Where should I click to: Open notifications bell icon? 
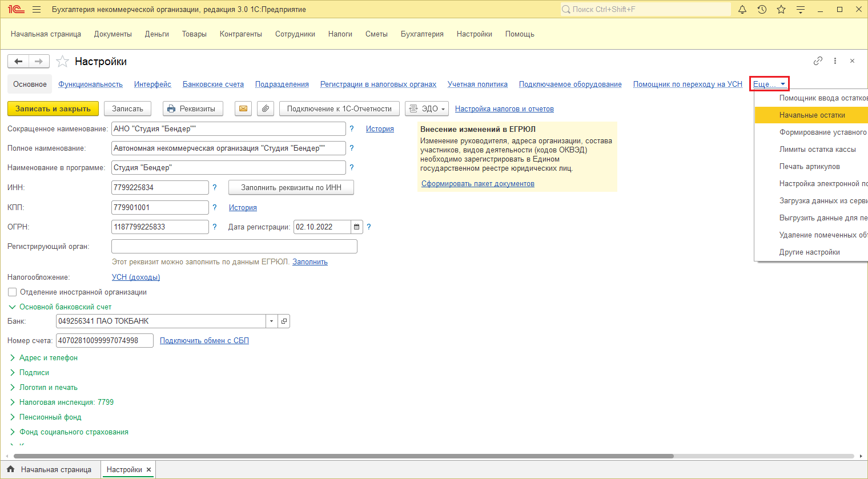click(742, 10)
